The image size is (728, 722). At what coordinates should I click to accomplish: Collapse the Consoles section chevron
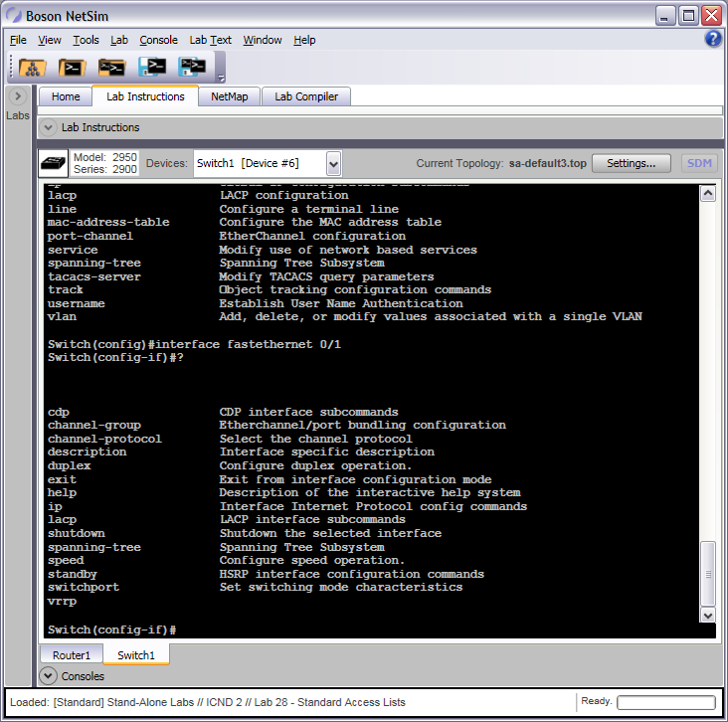tap(48, 675)
